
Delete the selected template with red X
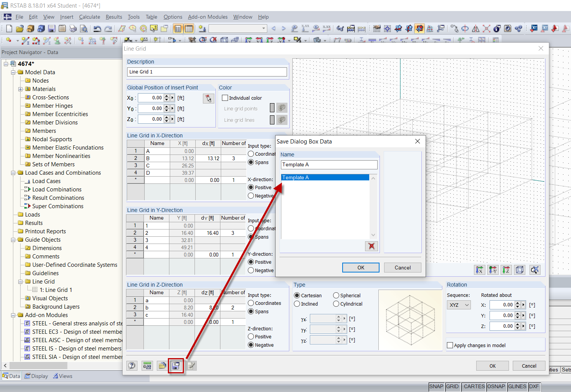point(371,246)
